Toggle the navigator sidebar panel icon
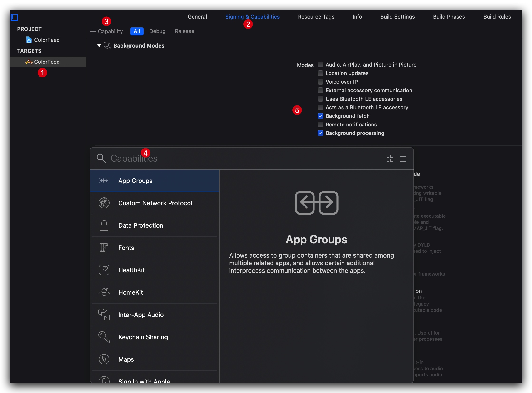 14,17
